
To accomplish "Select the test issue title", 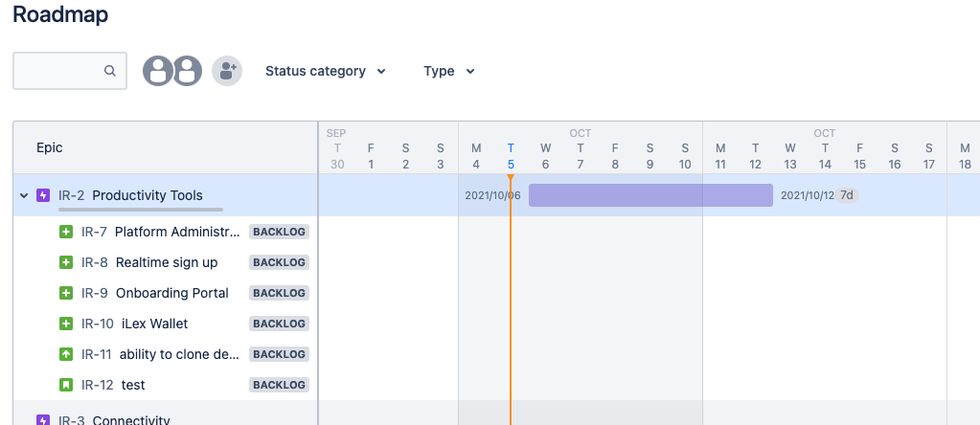I will coord(133,385).
